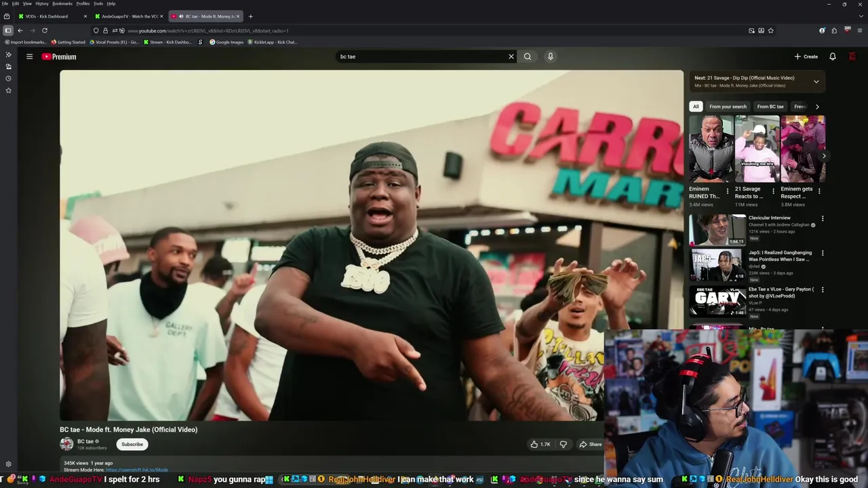868x488 pixels.
Task: Bookmark this page with star icon
Action: 771,30
